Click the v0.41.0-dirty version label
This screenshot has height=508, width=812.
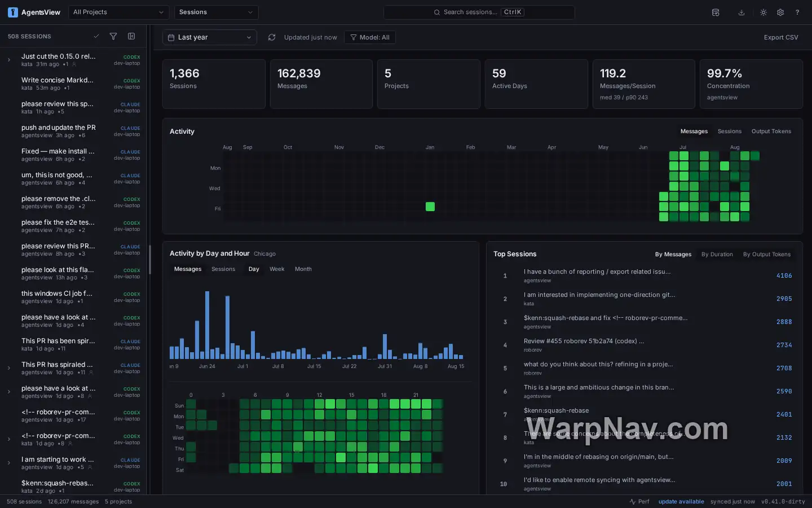coord(783,501)
